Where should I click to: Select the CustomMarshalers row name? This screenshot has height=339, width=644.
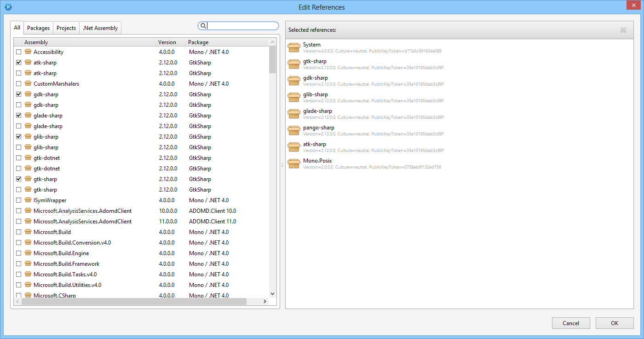click(x=56, y=84)
